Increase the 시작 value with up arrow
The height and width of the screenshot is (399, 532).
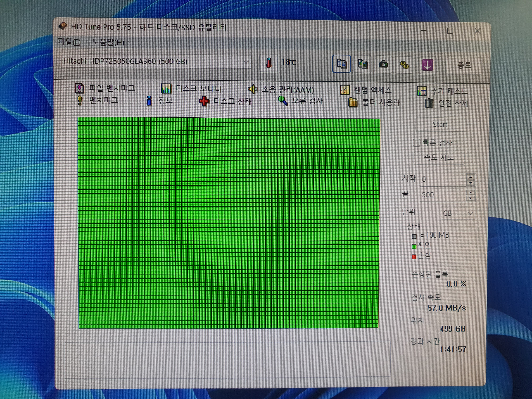(471, 177)
